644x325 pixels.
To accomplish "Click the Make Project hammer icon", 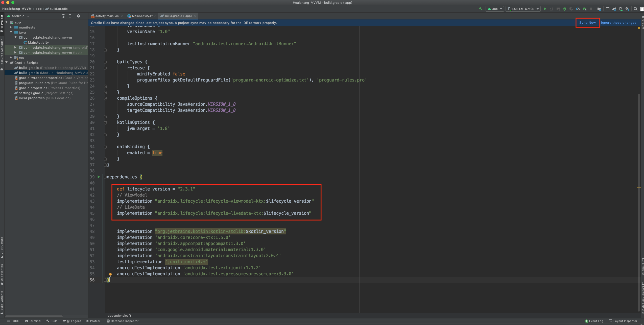I will pyautogui.click(x=481, y=9).
